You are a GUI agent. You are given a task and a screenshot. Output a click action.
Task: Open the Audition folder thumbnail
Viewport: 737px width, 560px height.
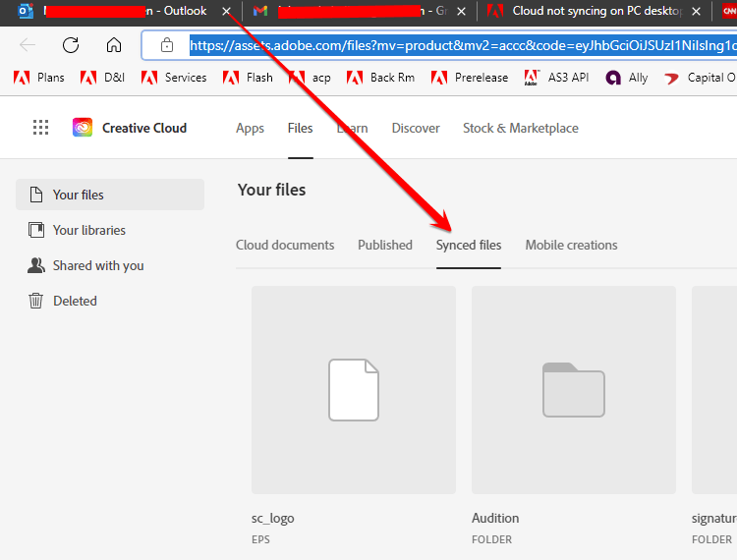click(x=574, y=390)
